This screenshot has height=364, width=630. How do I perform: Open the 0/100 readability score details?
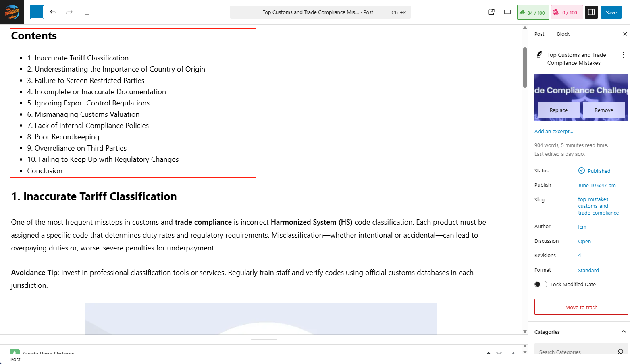tap(567, 12)
